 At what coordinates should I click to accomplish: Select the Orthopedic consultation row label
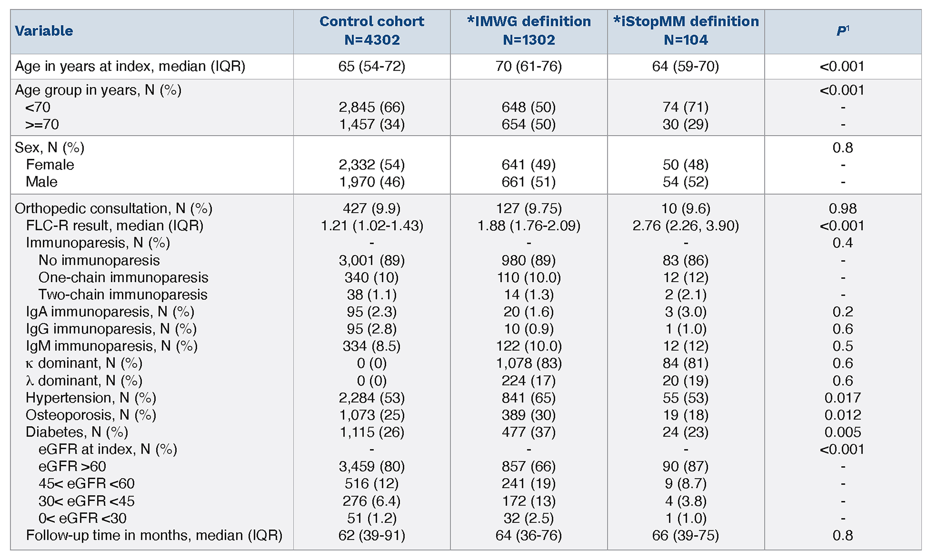click(113, 208)
